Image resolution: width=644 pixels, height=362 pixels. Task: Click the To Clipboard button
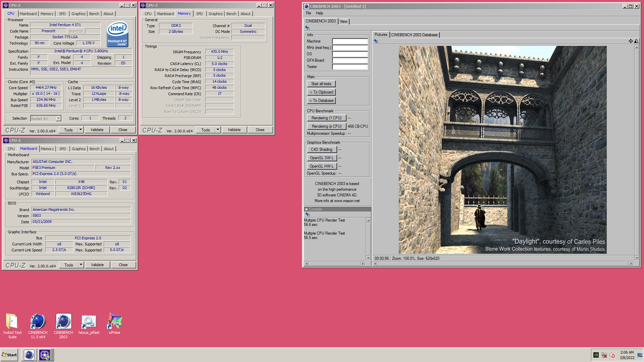coord(321,92)
